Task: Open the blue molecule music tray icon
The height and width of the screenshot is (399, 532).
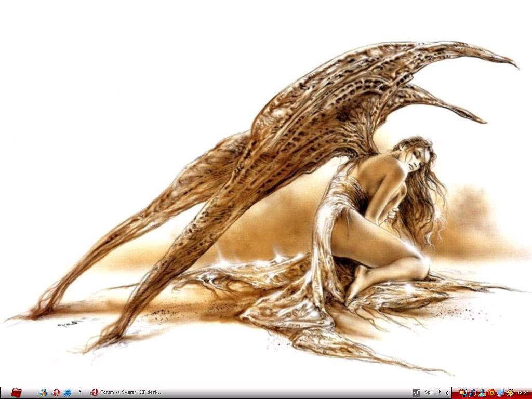Action: [473, 393]
